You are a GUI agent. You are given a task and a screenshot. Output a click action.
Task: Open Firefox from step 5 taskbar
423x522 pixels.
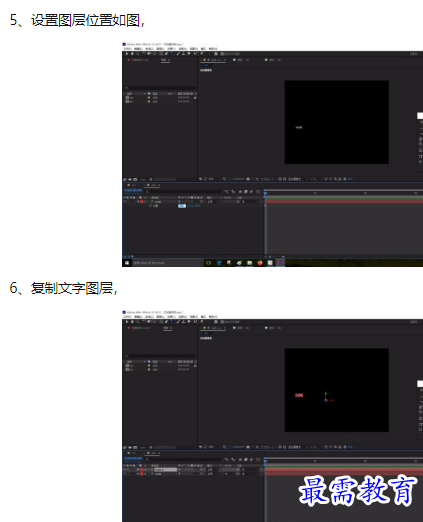coord(260,263)
